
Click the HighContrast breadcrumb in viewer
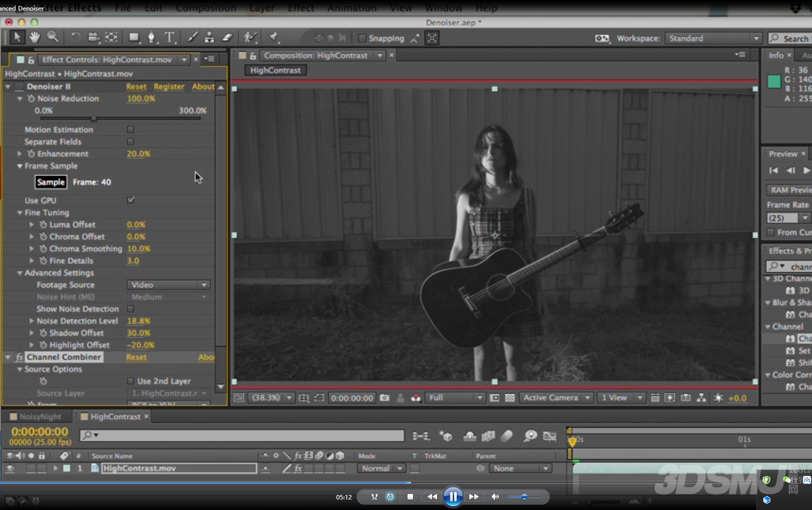276,70
